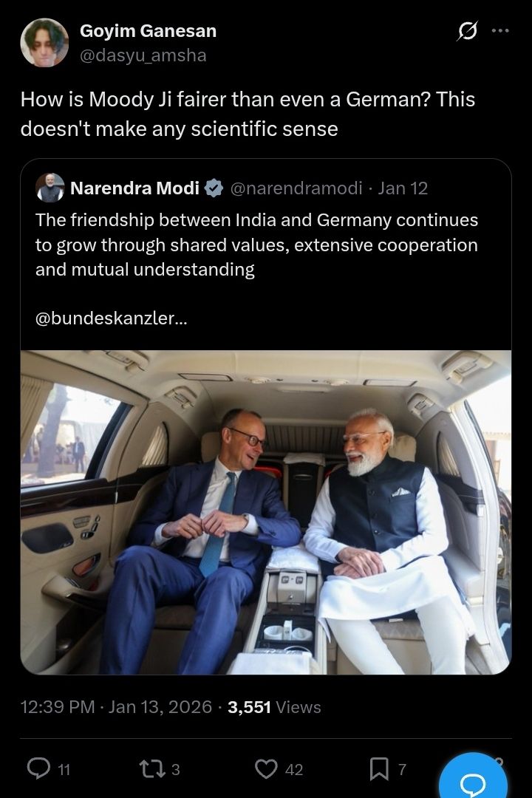
Task: Open the three-dot more options menu
Action: (501, 31)
